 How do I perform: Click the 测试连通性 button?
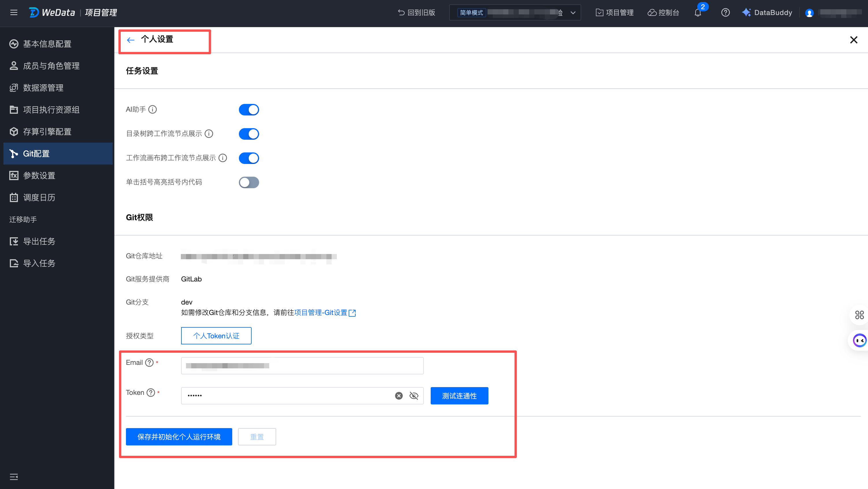pos(459,396)
